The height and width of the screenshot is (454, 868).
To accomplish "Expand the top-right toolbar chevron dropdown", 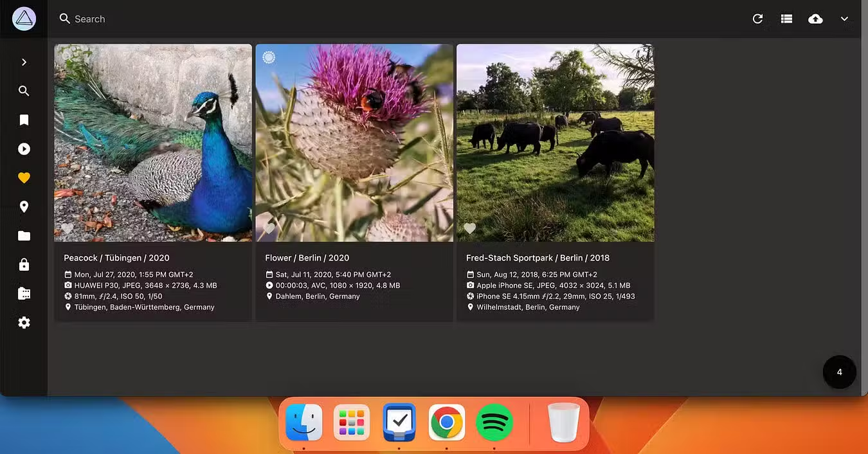I will coord(844,19).
